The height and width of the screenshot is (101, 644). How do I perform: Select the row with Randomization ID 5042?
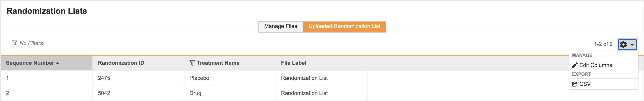[104, 93]
